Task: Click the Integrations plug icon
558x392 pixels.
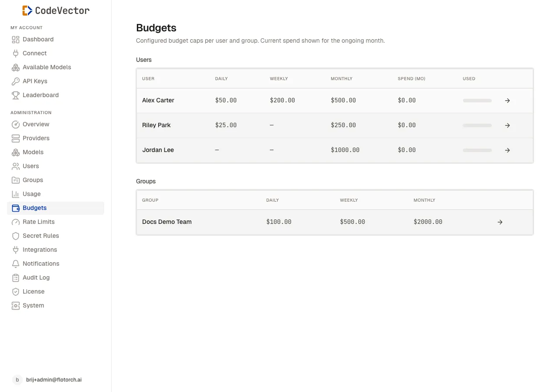Action: (x=16, y=250)
